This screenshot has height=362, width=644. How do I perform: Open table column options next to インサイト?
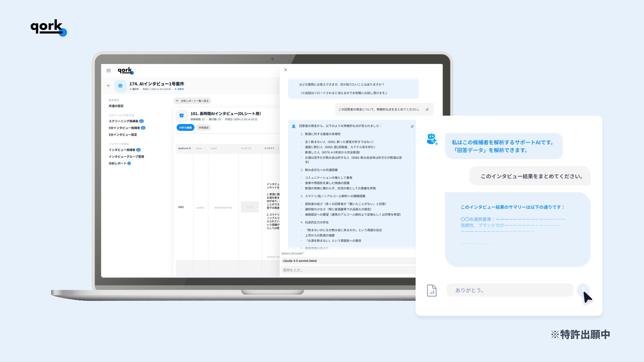click(278, 148)
